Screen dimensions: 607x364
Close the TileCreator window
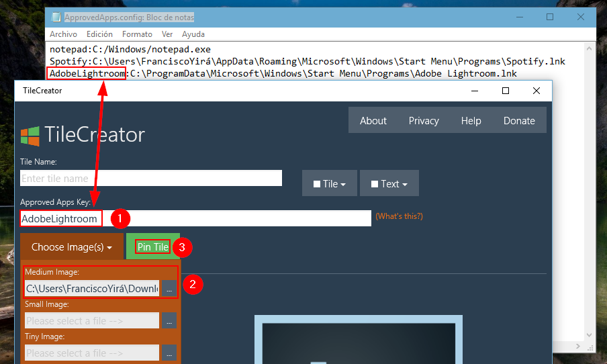click(536, 91)
